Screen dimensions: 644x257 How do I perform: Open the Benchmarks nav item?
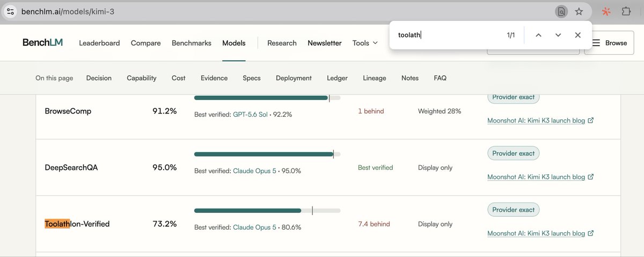coord(192,43)
